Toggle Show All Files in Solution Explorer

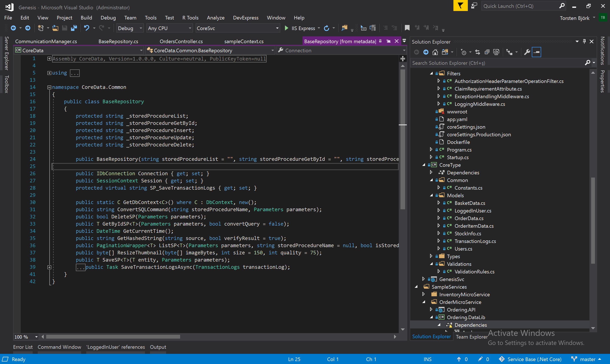[x=496, y=52]
